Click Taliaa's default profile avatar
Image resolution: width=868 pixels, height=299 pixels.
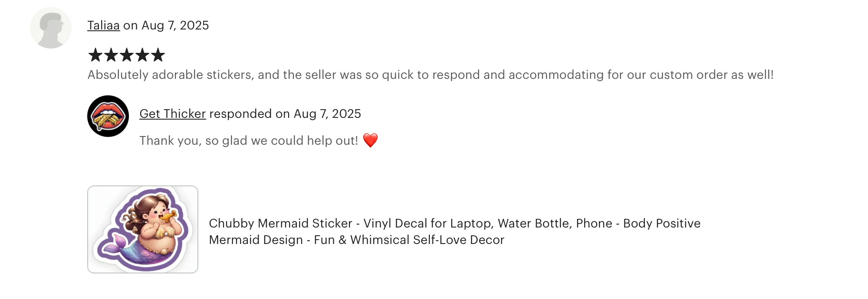click(x=51, y=28)
